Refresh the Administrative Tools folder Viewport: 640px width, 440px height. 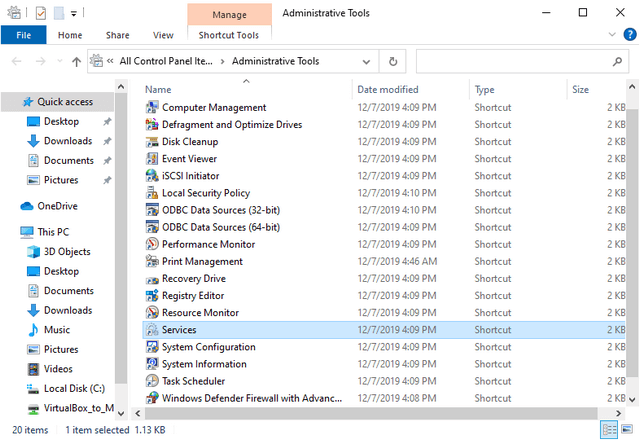(393, 62)
